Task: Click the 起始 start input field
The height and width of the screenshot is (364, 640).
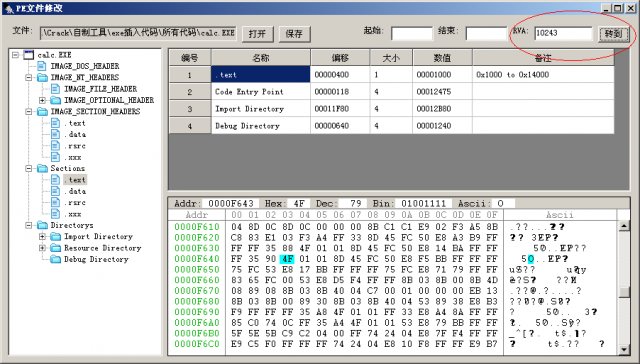Action: point(411,33)
